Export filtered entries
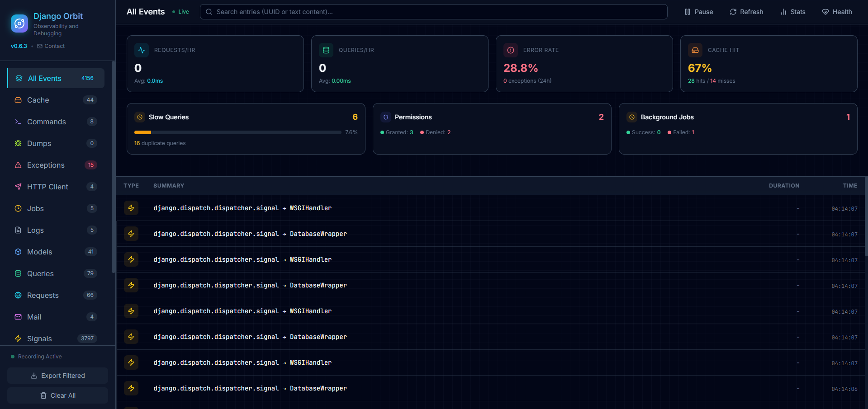Image resolution: width=868 pixels, height=409 pixels. (x=57, y=376)
